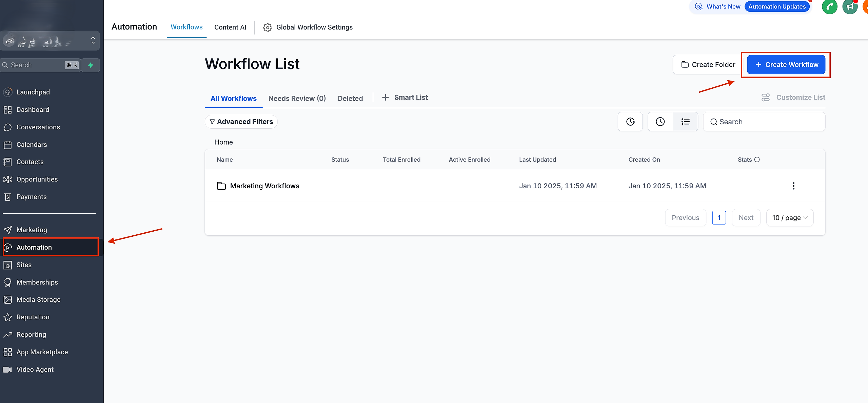This screenshot has height=403, width=868.
Task: Select page 1 in pagination
Action: coord(719,218)
